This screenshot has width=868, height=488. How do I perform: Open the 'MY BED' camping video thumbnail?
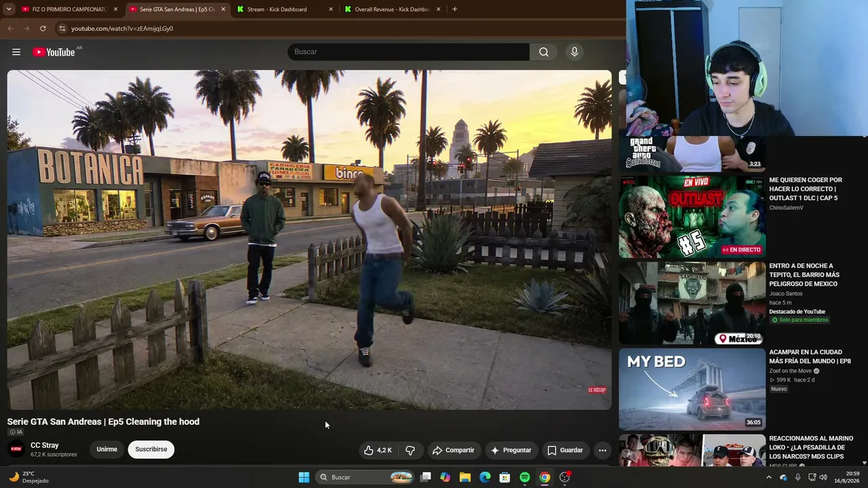coord(692,390)
